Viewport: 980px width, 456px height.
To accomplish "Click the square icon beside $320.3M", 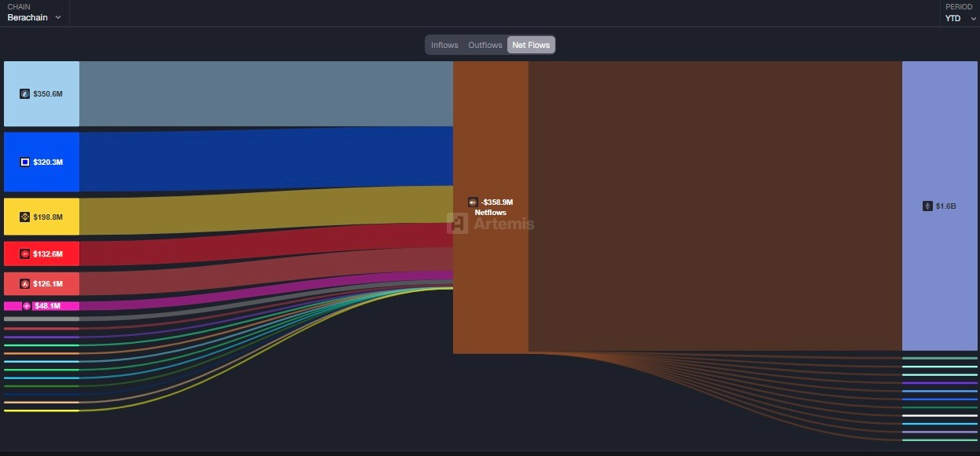I will click(x=24, y=162).
